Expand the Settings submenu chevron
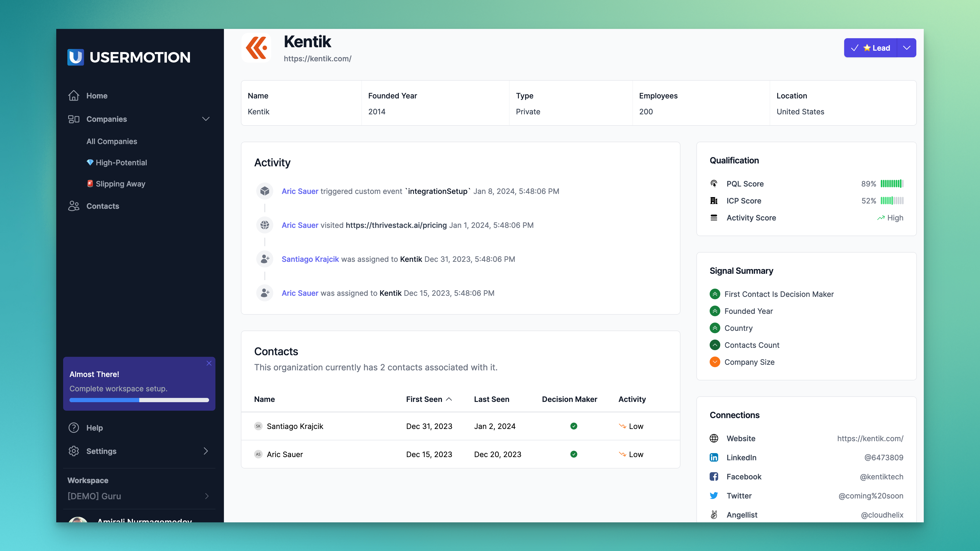 pyautogui.click(x=206, y=451)
